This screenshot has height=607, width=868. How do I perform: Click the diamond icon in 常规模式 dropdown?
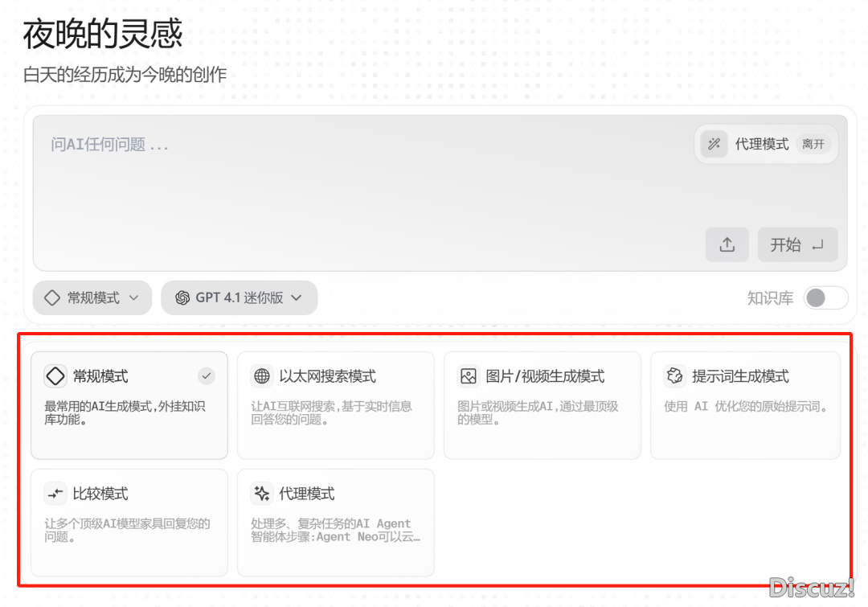(x=52, y=298)
